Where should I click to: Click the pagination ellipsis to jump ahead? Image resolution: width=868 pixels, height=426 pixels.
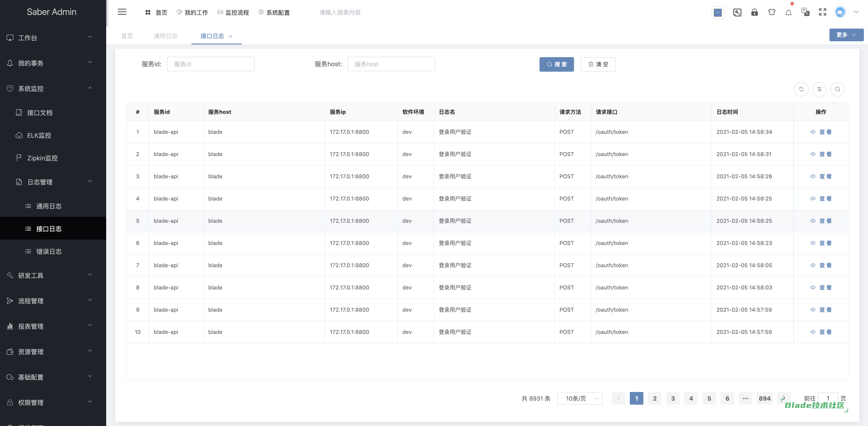click(x=746, y=398)
